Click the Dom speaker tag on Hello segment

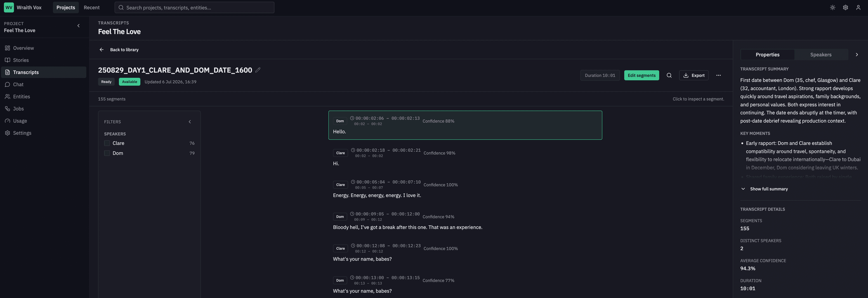pyautogui.click(x=340, y=121)
